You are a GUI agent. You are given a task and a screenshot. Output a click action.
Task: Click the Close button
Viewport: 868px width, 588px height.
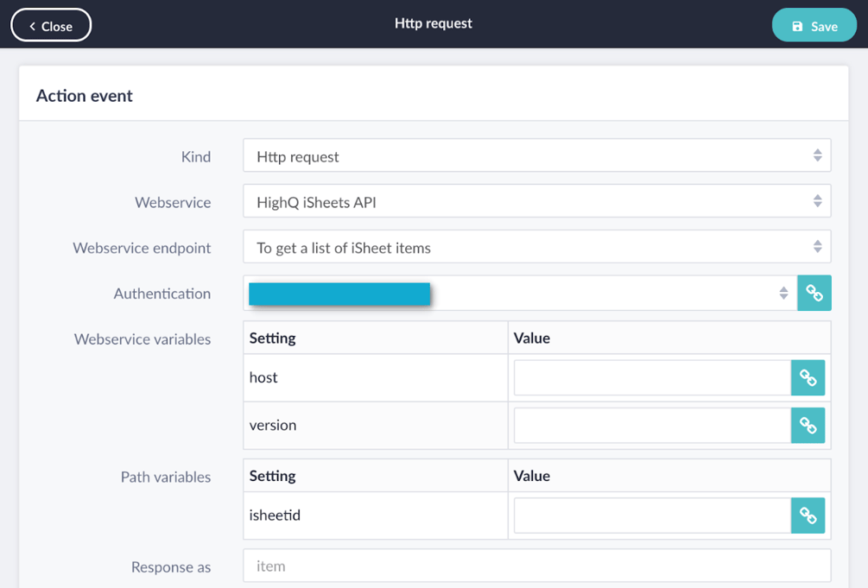coord(50,25)
